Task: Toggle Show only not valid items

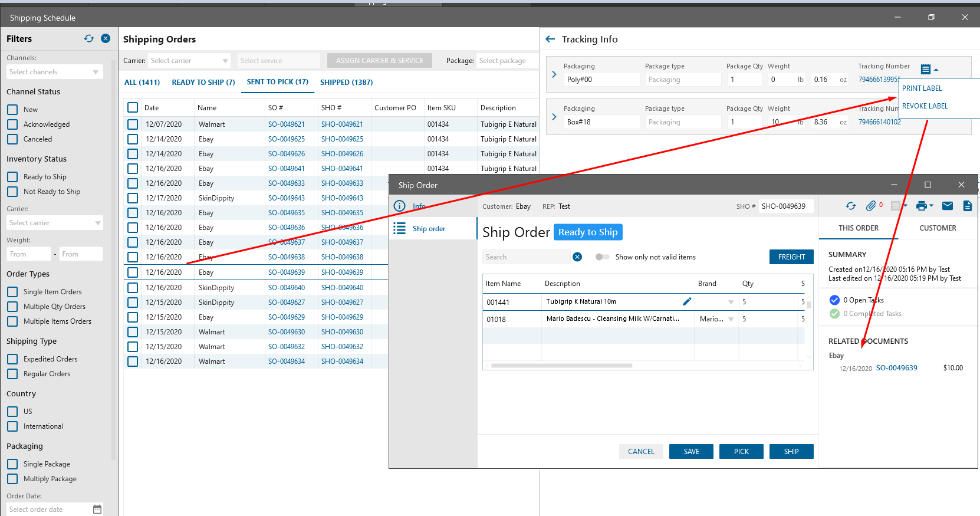Action: pyautogui.click(x=602, y=257)
